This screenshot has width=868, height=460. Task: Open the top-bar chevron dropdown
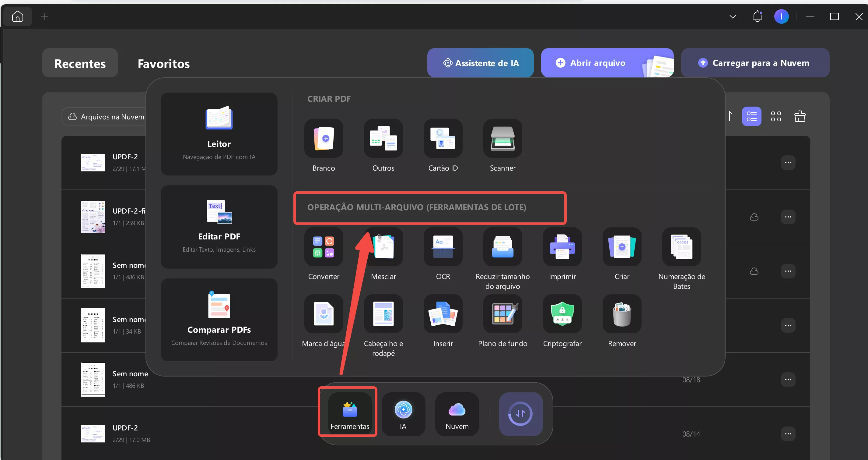[732, 16]
